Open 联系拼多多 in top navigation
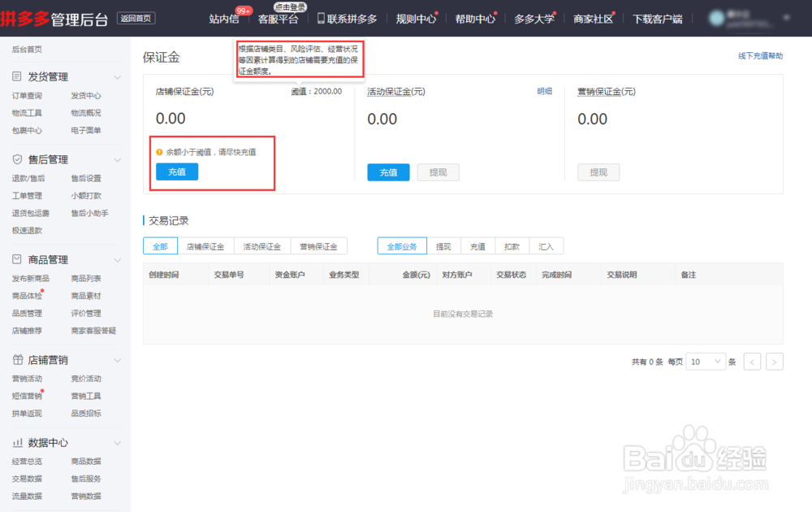Image resolution: width=812 pixels, height=512 pixels. pos(352,19)
